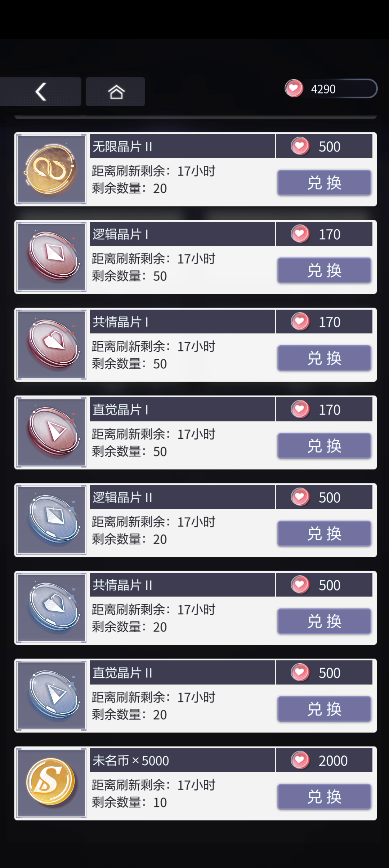The height and width of the screenshot is (868, 389).
Task: Select the blue 直觉晶片 II chip icon
Action: pyautogui.click(x=51, y=696)
